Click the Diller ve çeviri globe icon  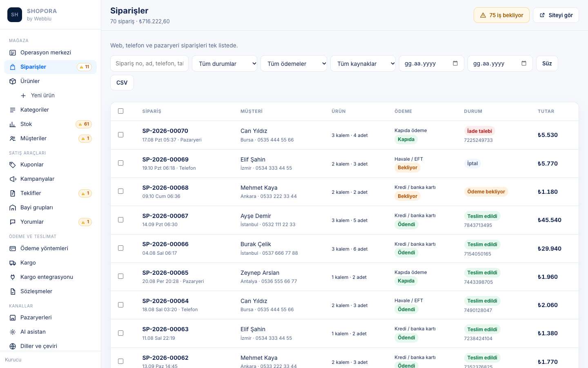(x=13, y=346)
